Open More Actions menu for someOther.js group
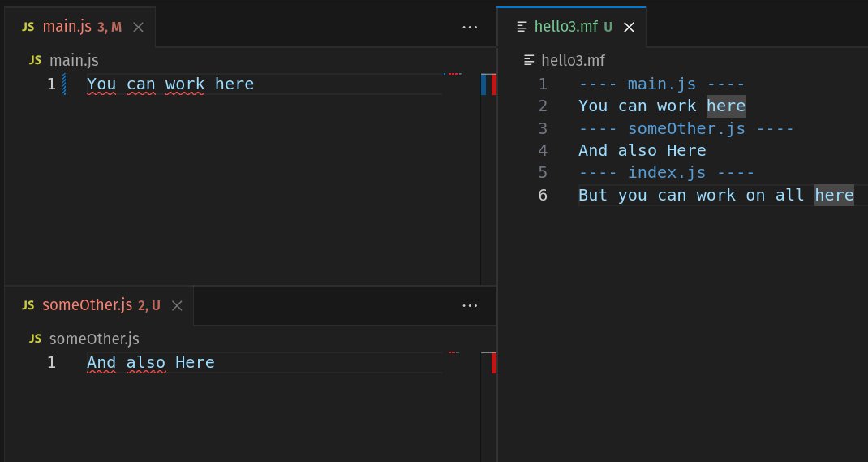This screenshot has width=868, height=462. pos(470,306)
